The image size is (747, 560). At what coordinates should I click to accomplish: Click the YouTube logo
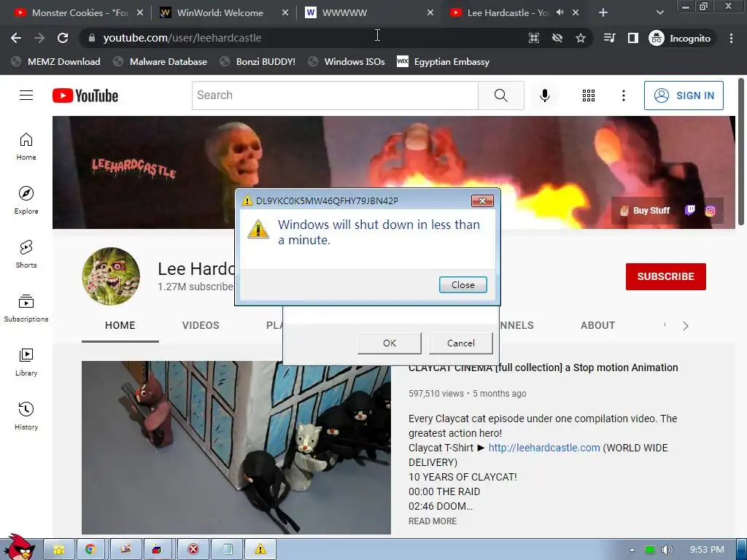(85, 96)
